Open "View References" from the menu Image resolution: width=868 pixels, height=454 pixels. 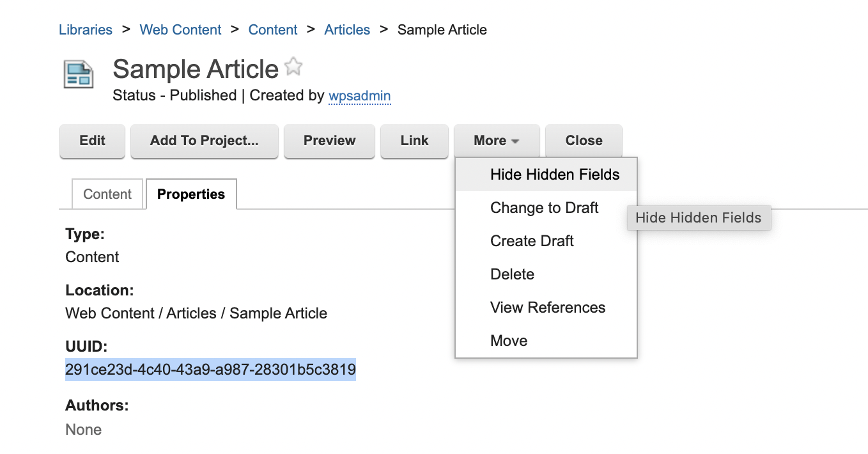(547, 307)
